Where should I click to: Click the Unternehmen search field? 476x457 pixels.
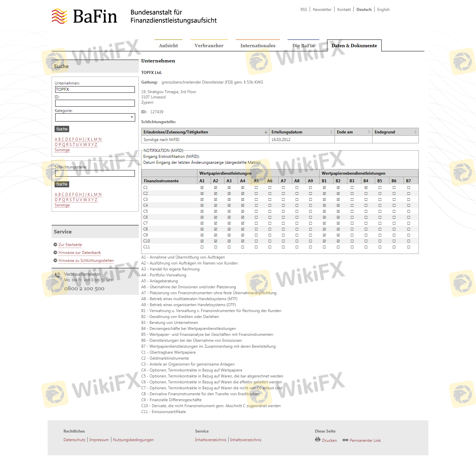[x=95, y=89]
